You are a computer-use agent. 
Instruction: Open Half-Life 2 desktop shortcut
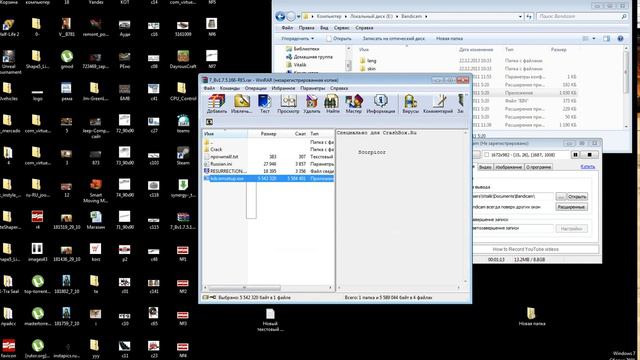tap(9, 28)
